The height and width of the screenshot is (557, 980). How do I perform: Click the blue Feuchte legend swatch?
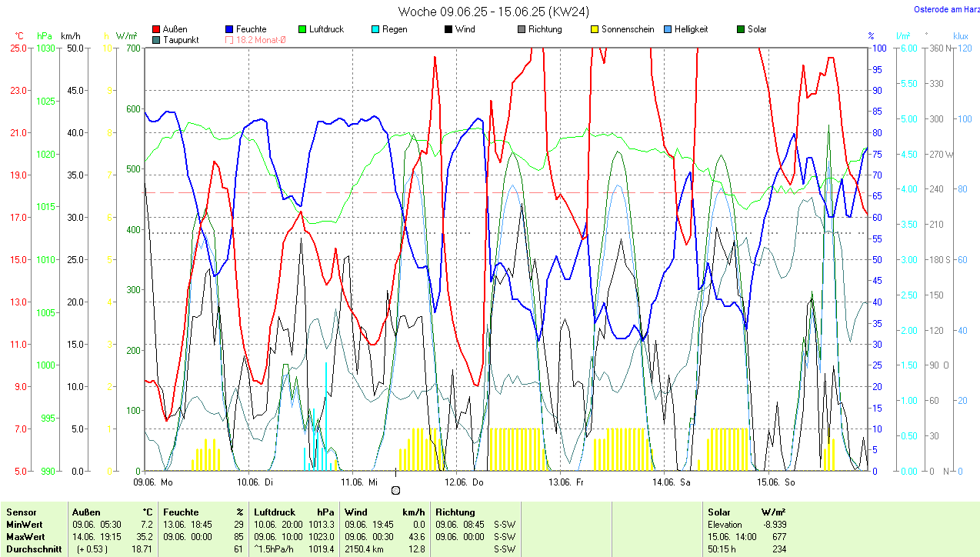229,29
